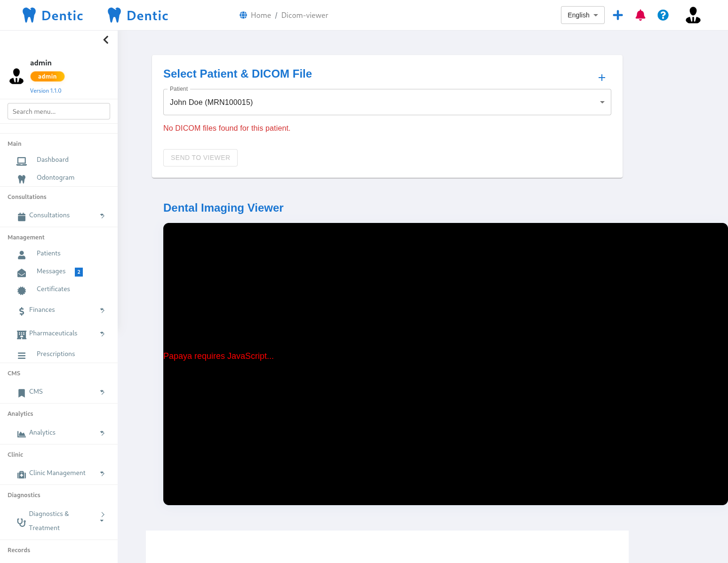728x563 pixels.
Task: Collapse the sidebar with the chevron arrow
Action: pos(106,40)
